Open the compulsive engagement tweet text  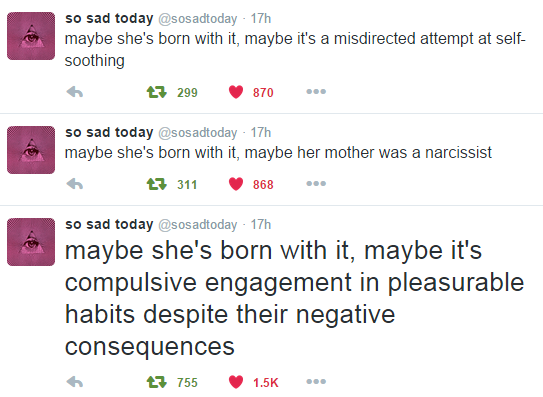pos(294,298)
